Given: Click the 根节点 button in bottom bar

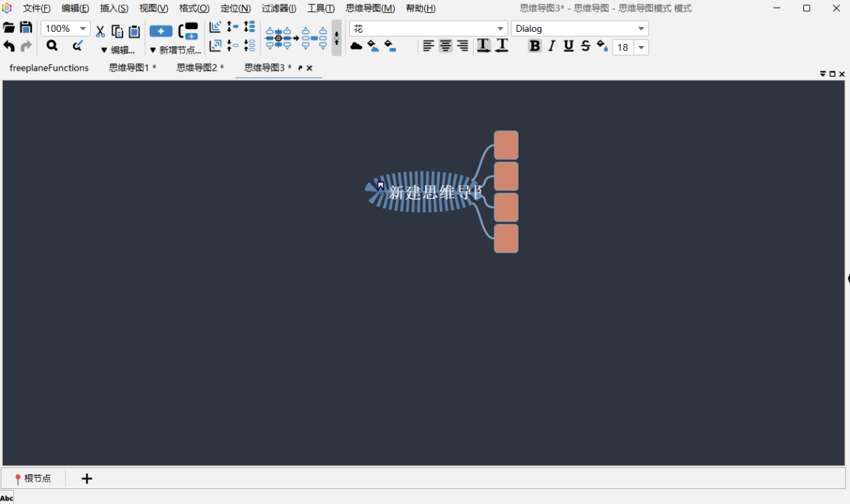Looking at the screenshot, I should (x=33, y=479).
